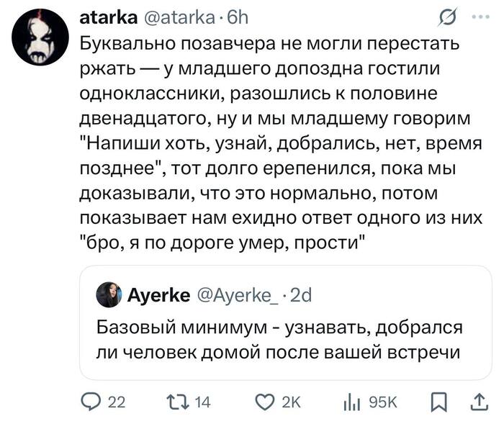Click the @atarka handle

[171, 16]
